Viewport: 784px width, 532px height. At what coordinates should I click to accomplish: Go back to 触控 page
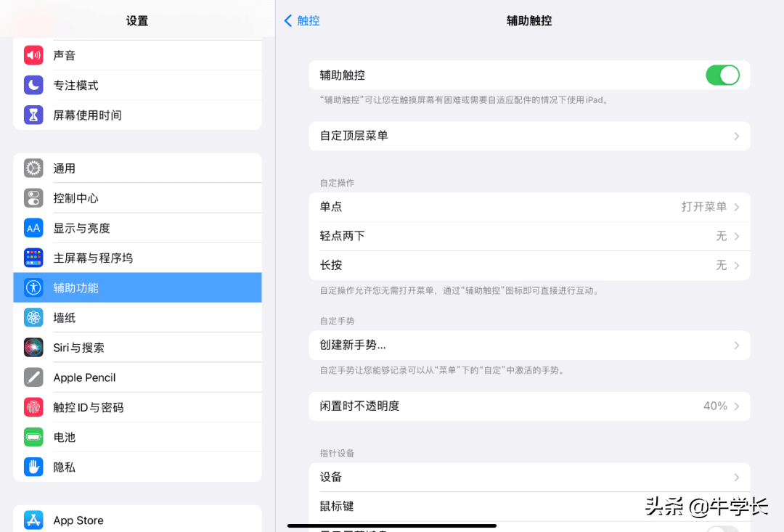(302, 21)
